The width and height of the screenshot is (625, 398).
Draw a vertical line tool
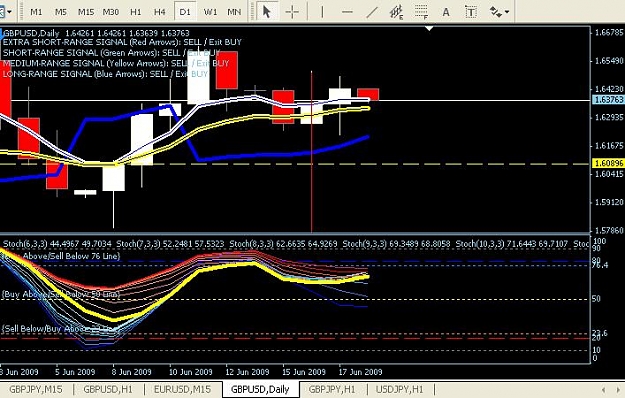322,12
